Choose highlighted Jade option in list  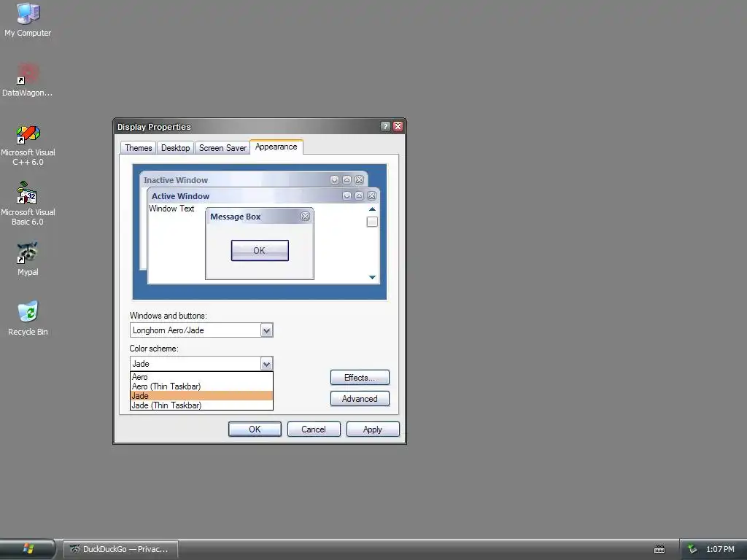201,396
